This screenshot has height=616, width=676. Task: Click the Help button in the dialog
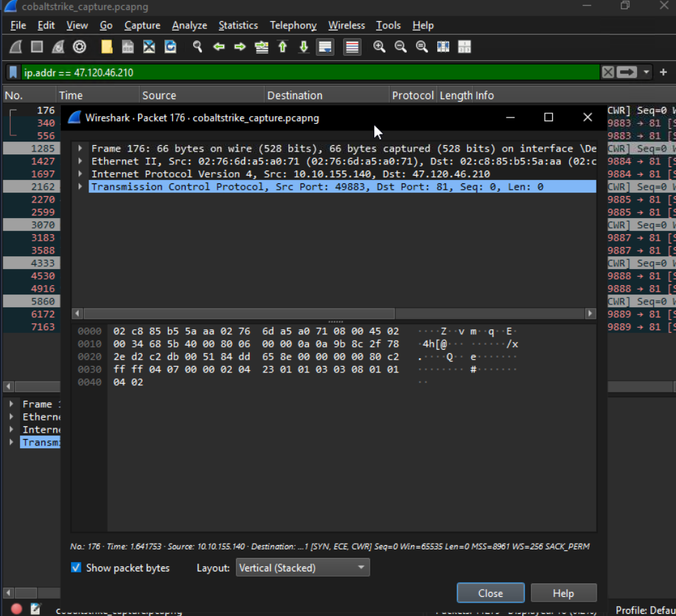click(563, 593)
